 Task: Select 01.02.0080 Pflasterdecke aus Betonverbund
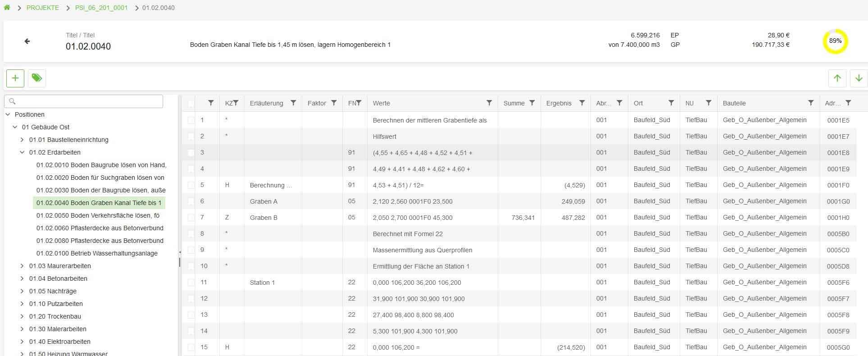(100, 241)
